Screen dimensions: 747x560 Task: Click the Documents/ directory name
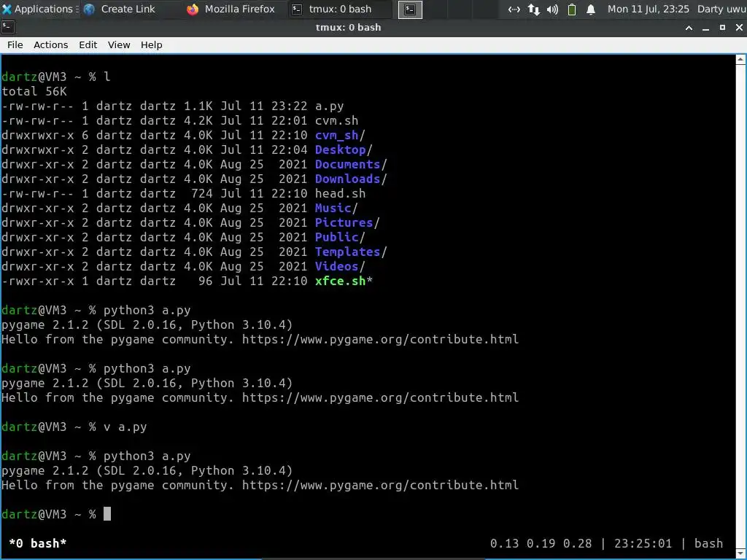351,164
